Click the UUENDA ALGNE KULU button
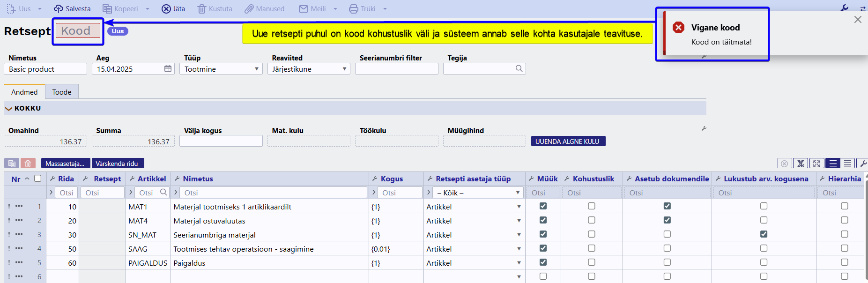 [568, 141]
